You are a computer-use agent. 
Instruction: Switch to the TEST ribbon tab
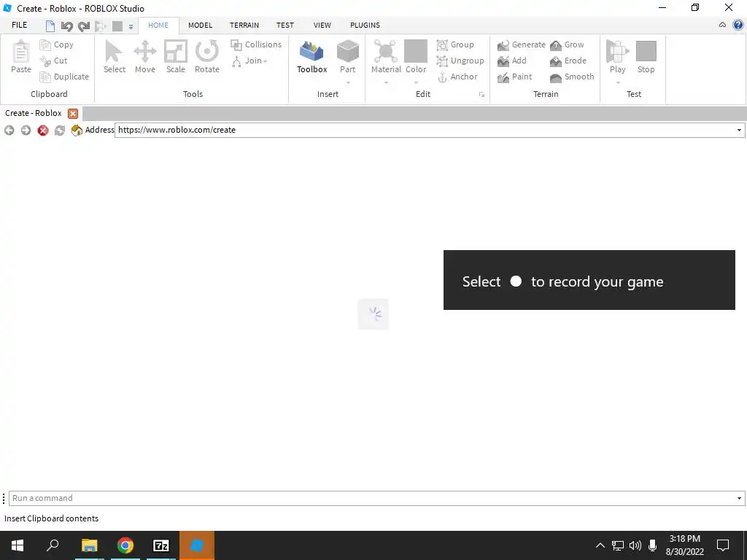(285, 26)
